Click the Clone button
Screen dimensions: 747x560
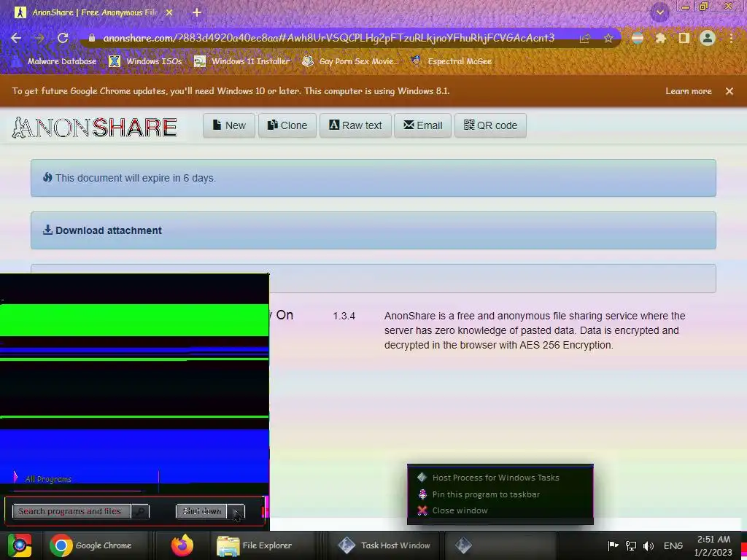coord(287,125)
